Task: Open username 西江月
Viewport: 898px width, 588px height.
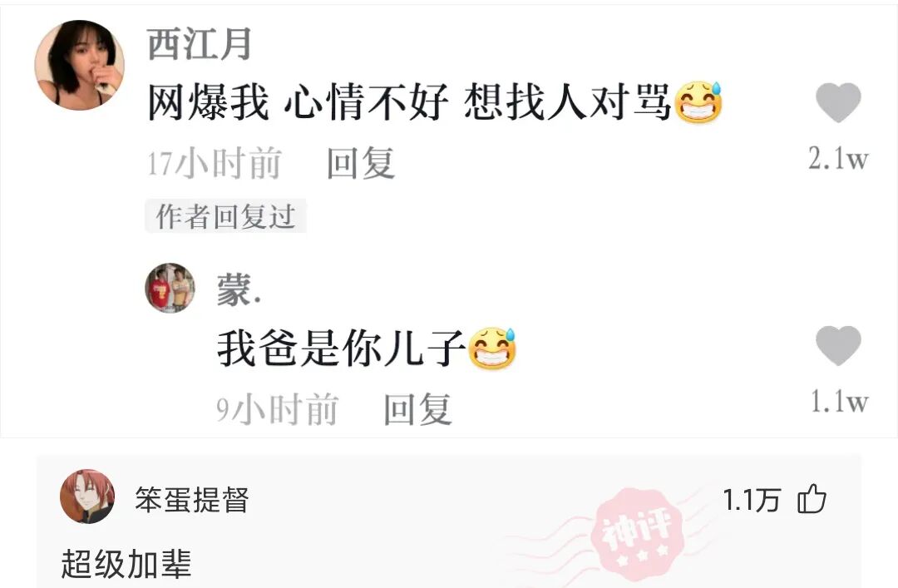Action: click(x=200, y=44)
